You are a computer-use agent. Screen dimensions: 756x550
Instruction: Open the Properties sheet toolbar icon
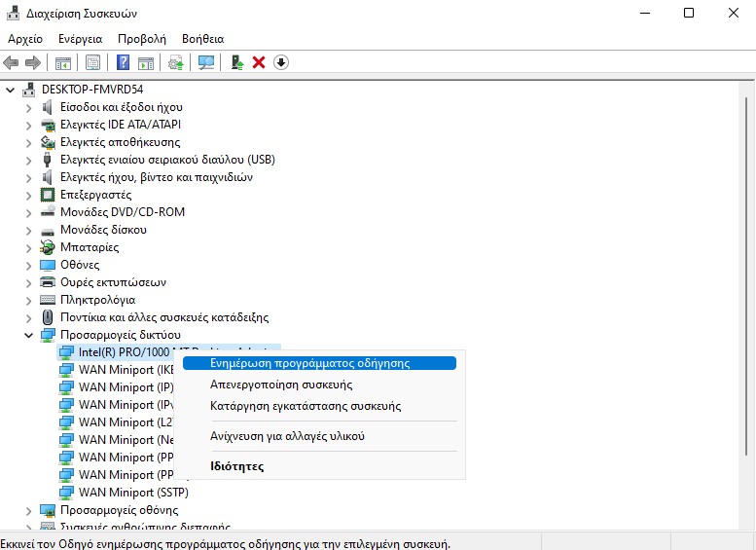point(92,62)
